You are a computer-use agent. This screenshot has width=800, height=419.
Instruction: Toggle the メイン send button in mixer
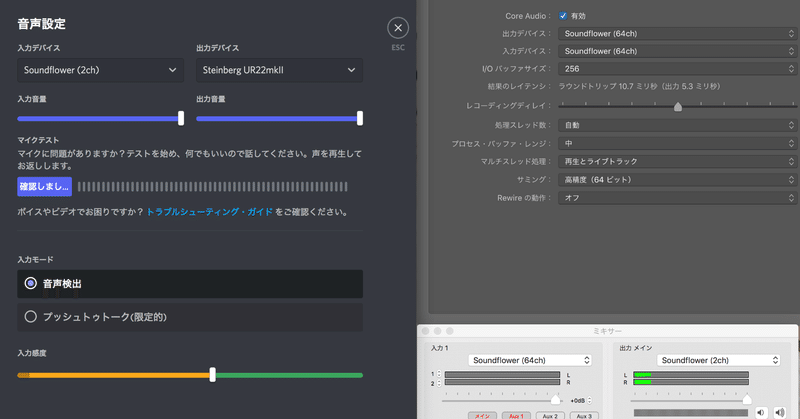click(482, 415)
